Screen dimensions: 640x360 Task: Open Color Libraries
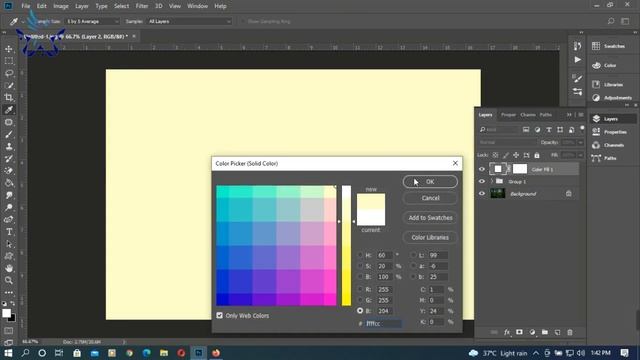click(430, 237)
